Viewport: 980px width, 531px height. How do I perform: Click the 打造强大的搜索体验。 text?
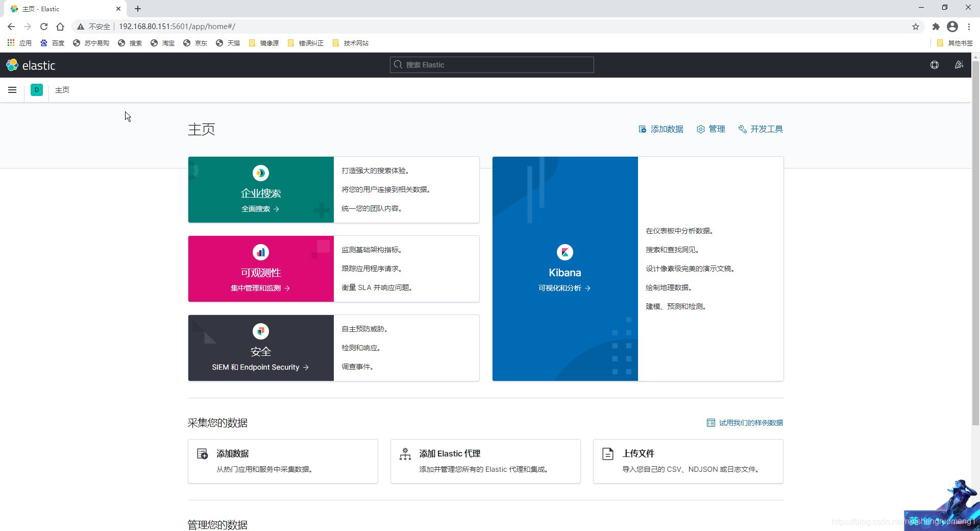[376, 171]
